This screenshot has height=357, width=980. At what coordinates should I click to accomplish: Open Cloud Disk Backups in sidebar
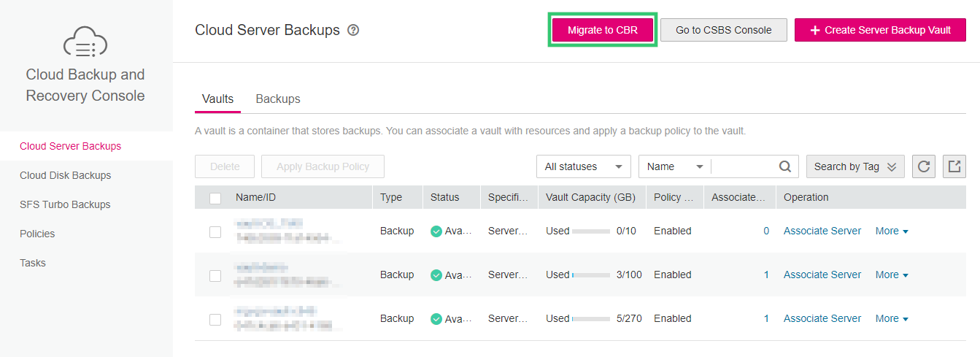pos(65,175)
